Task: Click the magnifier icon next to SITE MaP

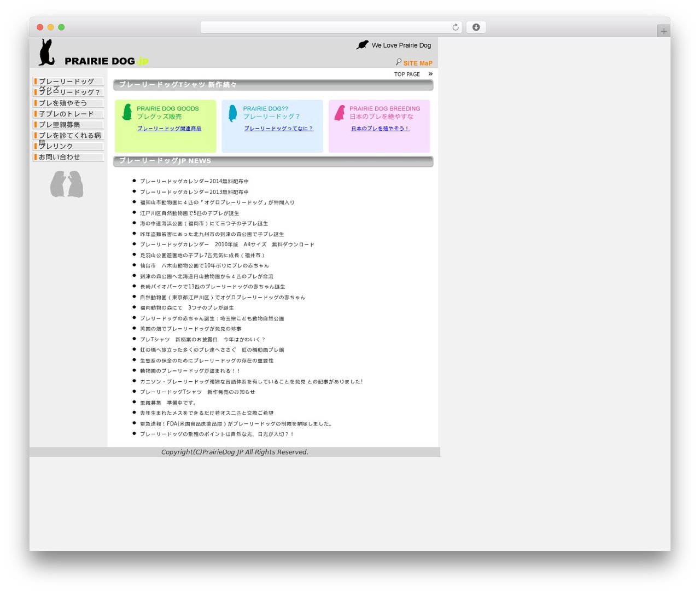Action: (x=399, y=62)
